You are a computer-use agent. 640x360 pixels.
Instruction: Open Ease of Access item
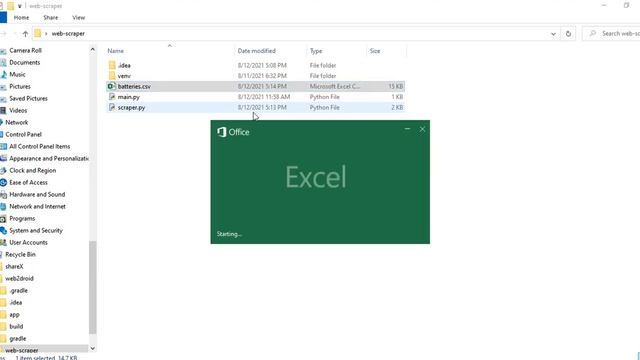[28, 182]
